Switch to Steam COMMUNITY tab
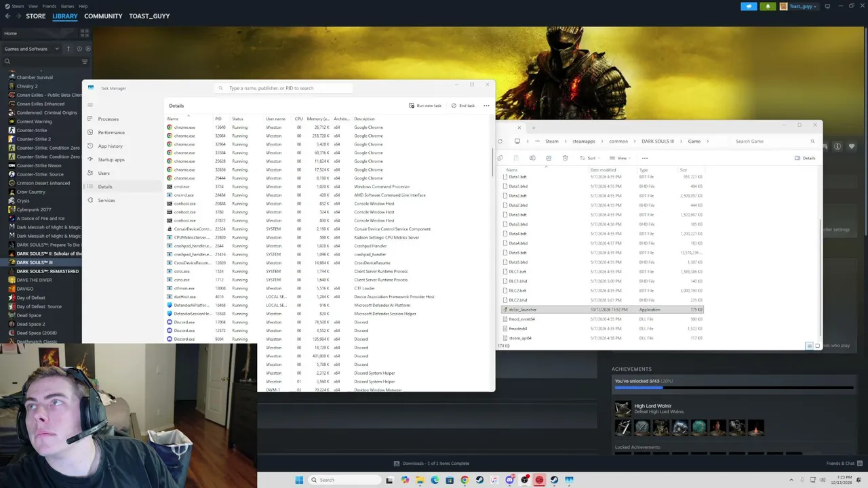 coord(103,16)
